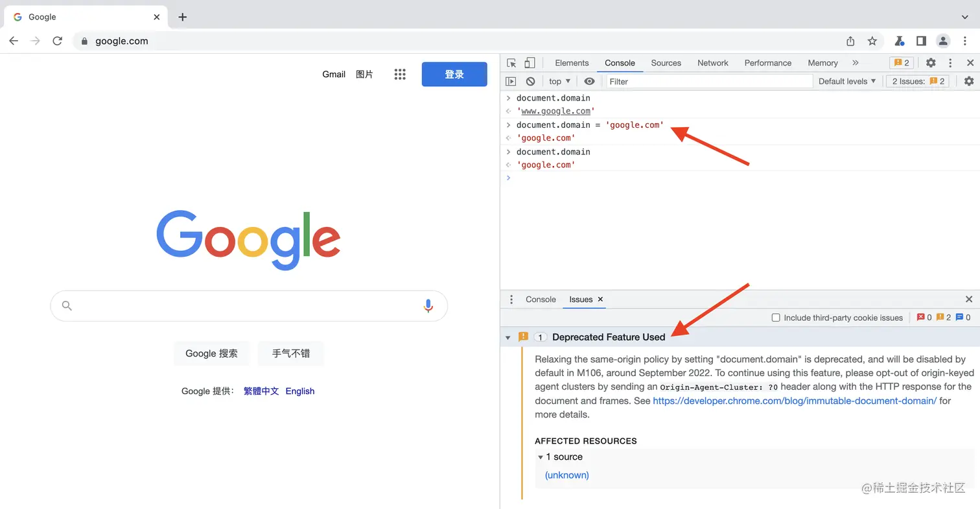Screen dimensions: 980x509
Task: Switch language to 繁體中文
Action: (x=261, y=391)
